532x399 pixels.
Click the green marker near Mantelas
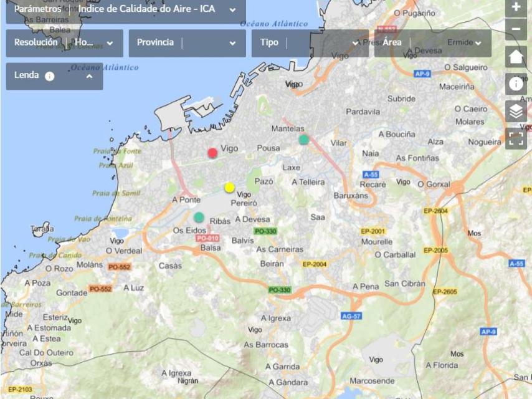coord(303,140)
